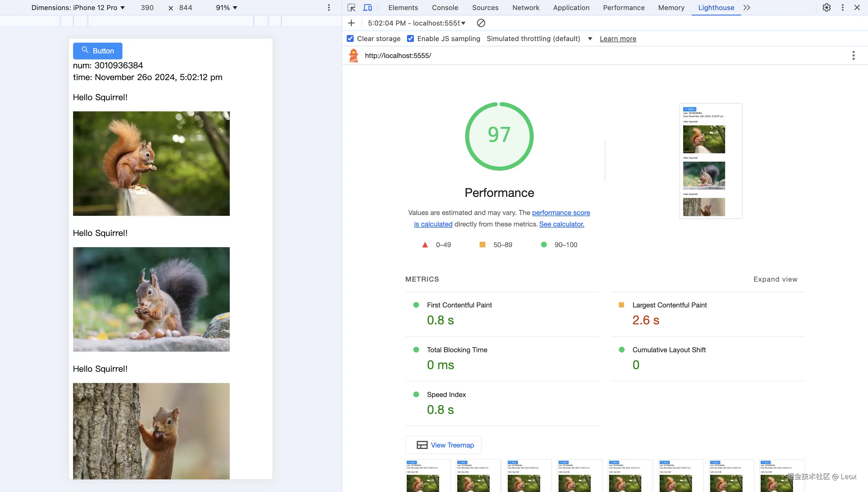Viewport: 868px width, 492px height.
Task: Open DevTools settings gear
Action: [x=826, y=7]
